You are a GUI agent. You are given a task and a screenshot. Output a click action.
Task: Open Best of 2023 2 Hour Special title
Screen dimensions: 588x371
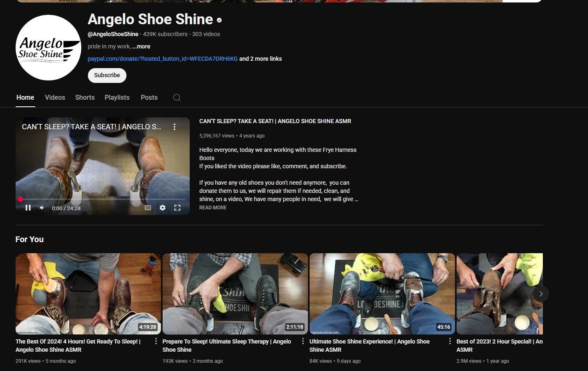click(499, 346)
